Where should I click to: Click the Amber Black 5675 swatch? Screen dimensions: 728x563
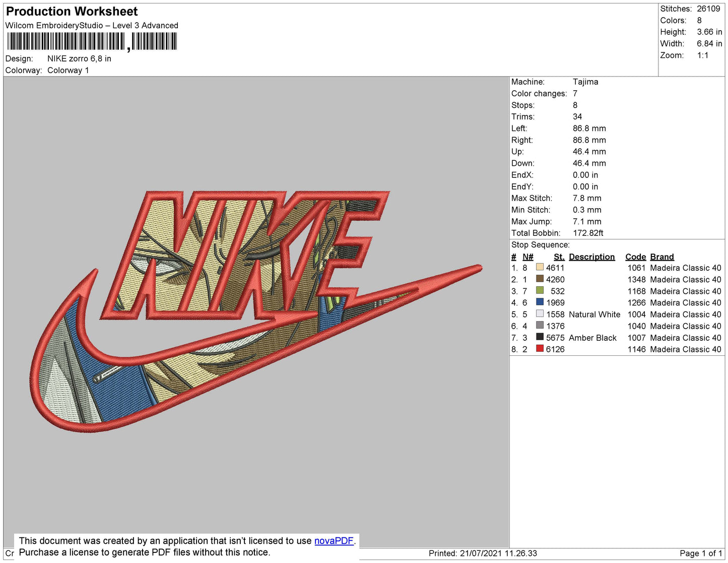coord(540,337)
